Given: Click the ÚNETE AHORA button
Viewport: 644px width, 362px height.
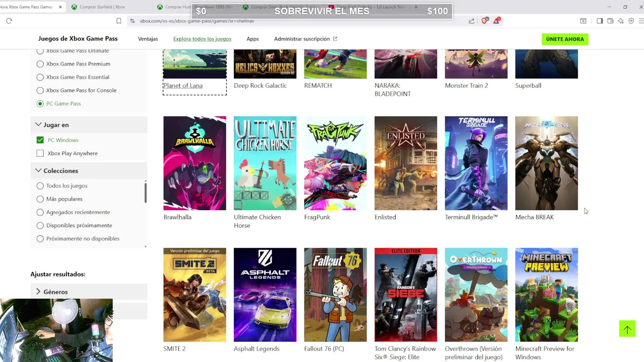Looking at the screenshot, I should click(565, 39).
